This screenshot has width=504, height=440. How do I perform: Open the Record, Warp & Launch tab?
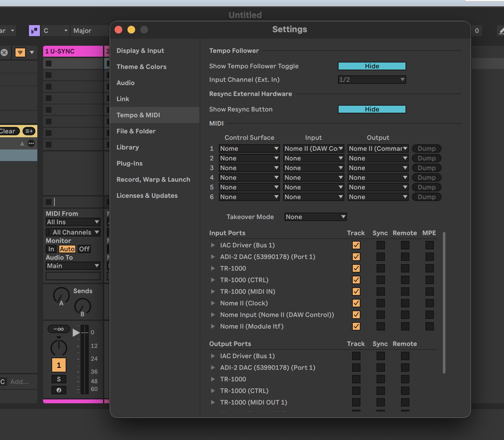tap(153, 179)
